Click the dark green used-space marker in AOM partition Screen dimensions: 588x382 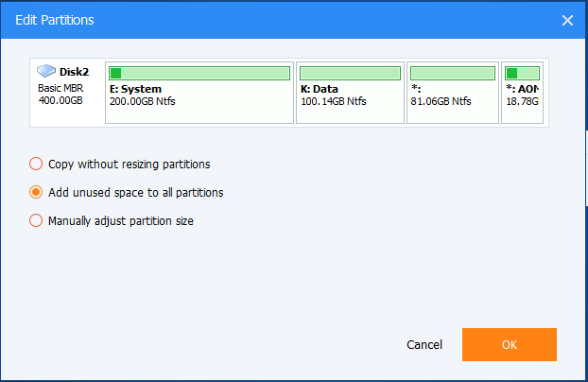[x=511, y=73]
